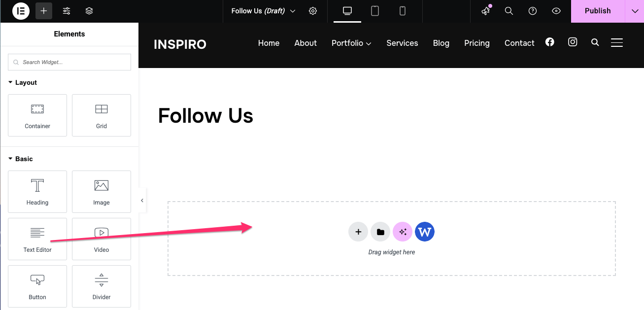The width and height of the screenshot is (644, 310).
Task: Open page settings gear icon
Action: (313, 11)
